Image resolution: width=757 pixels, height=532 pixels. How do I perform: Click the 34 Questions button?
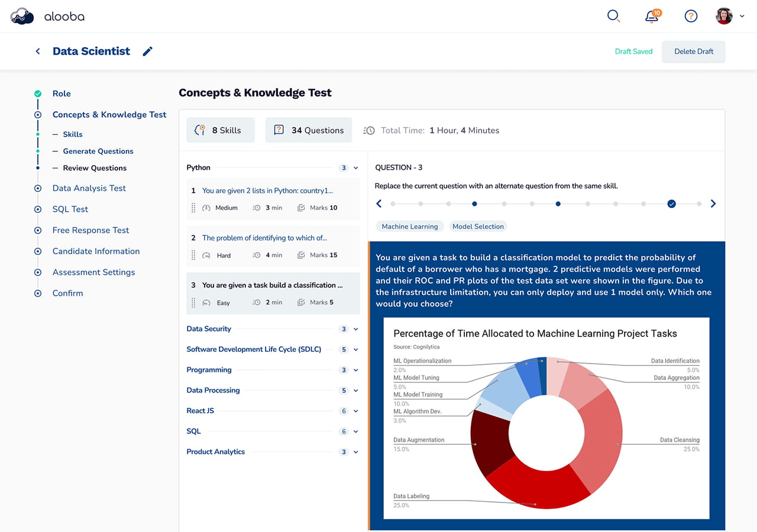[309, 130]
